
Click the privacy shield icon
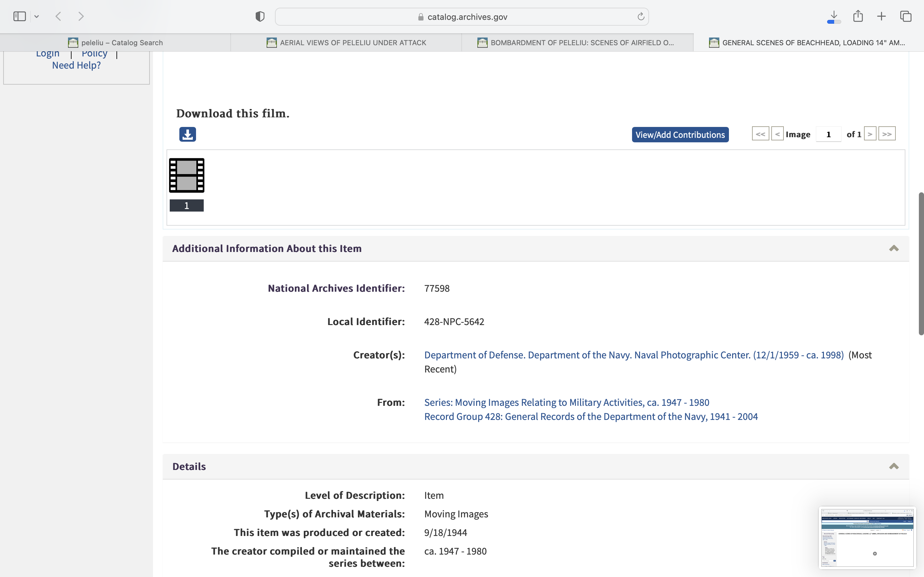click(260, 16)
